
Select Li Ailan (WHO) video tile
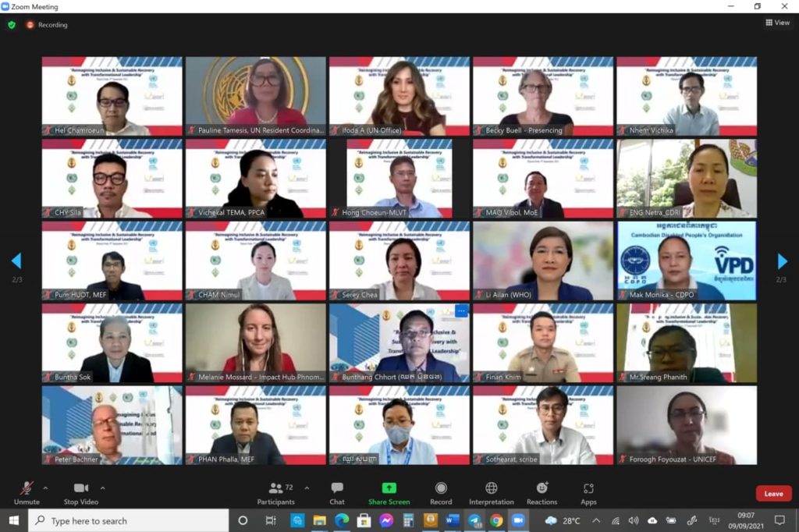543,261
